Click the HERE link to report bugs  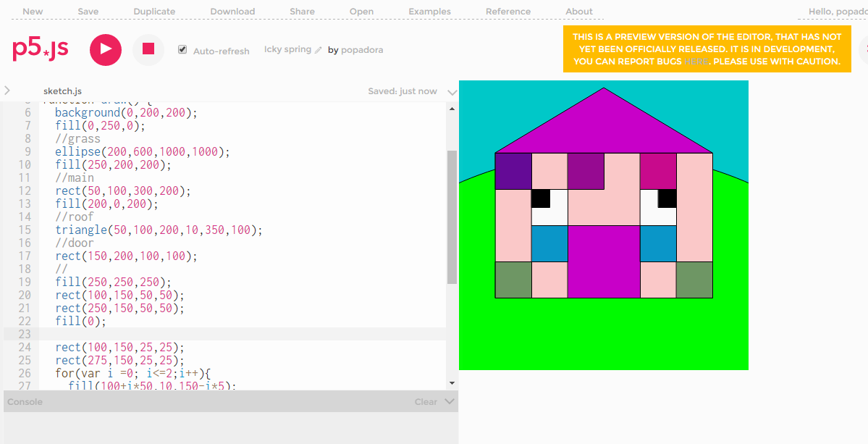coord(696,62)
